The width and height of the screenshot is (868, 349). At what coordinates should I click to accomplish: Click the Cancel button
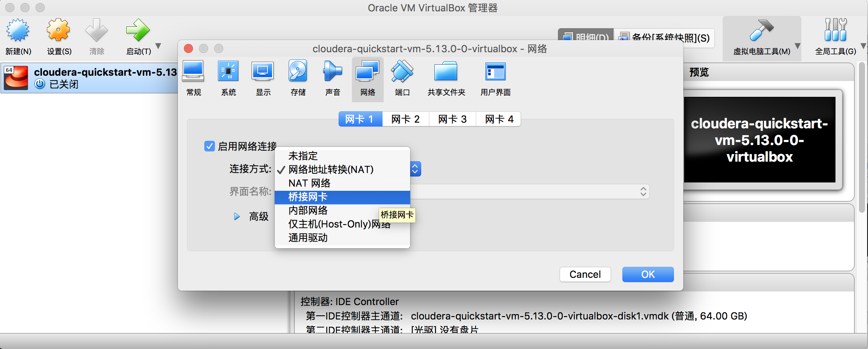(x=585, y=274)
